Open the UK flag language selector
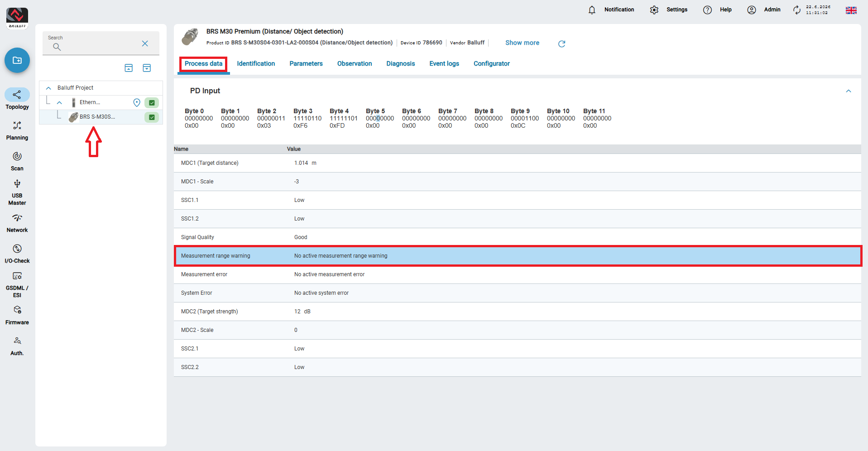The image size is (868, 451). [851, 10]
